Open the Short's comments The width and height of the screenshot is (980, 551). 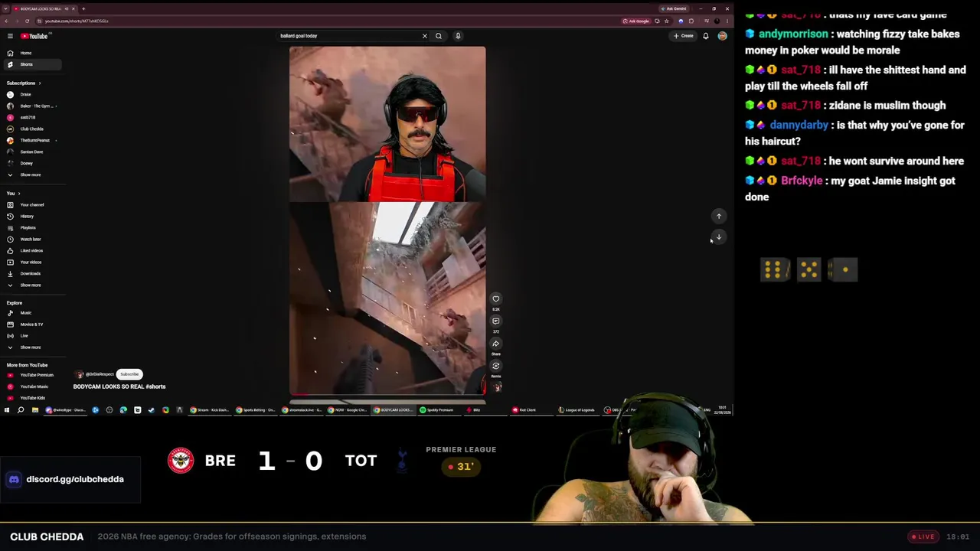point(496,321)
